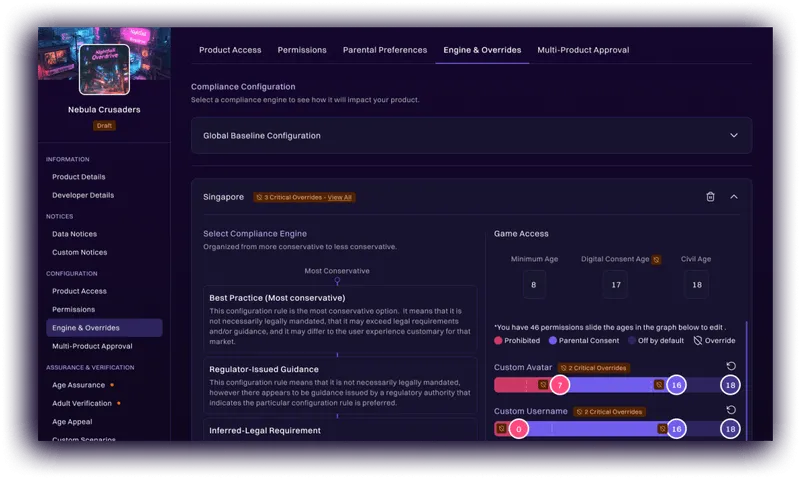Select Best Practice (Most conservative) engine
This screenshot has height=479, width=800.
coord(340,319)
